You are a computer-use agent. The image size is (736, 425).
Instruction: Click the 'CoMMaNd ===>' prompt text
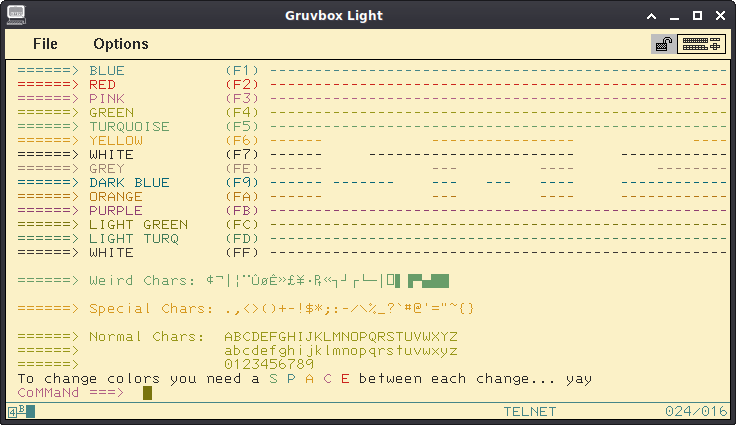coord(71,393)
